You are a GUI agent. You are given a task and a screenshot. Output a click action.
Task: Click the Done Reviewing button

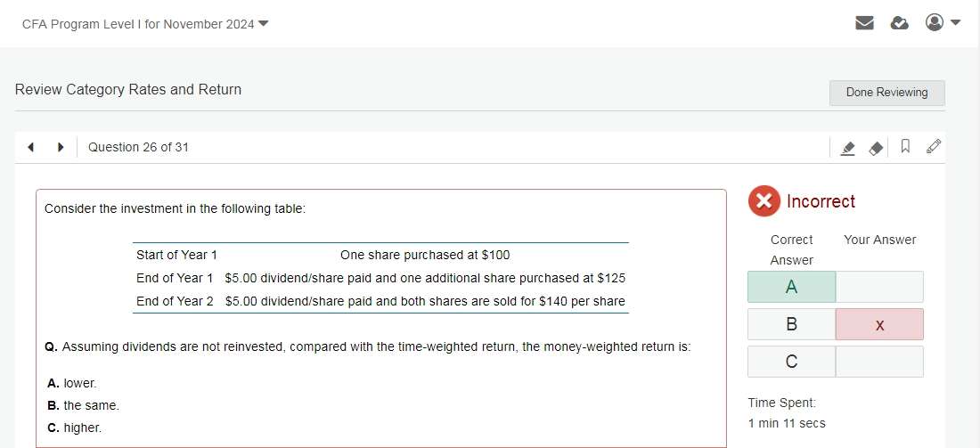886,93
